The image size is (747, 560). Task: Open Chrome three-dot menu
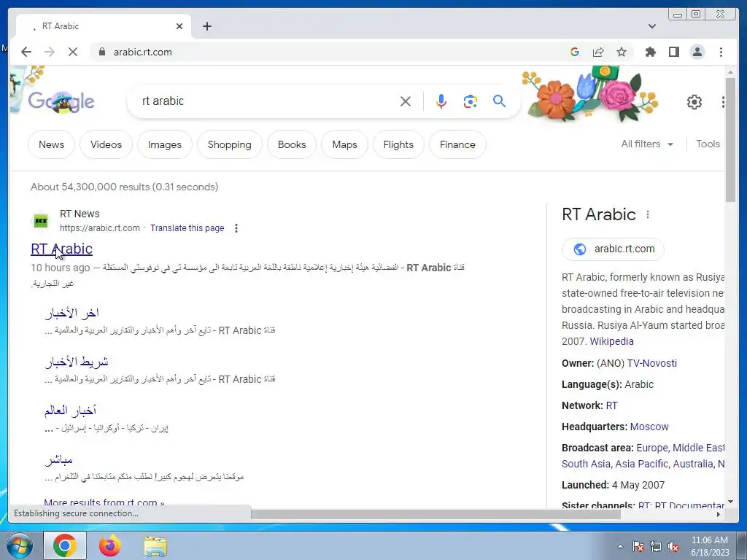pyautogui.click(x=721, y=52)
